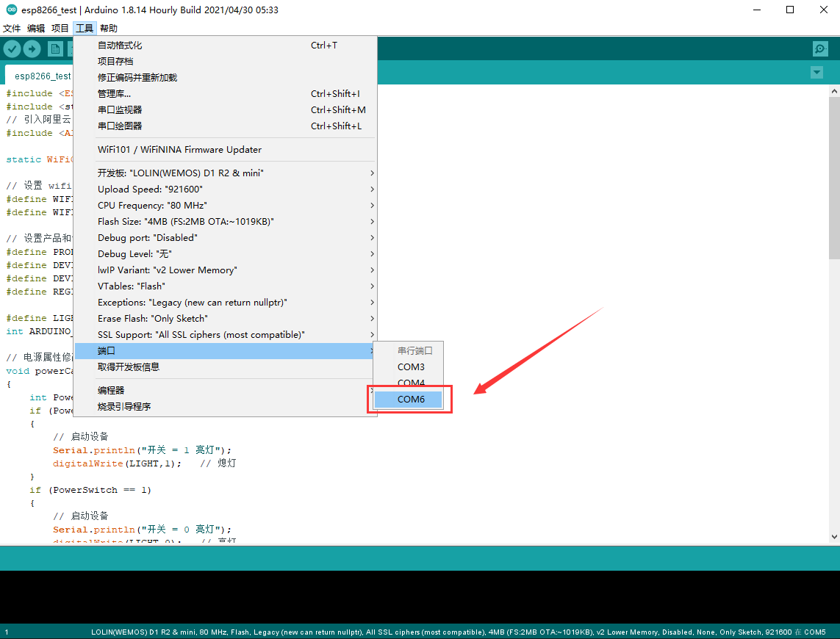Screen dimensions: 840x639
Task: Select the esp8266_test sketch tab
Action: (x=43, y=76)
